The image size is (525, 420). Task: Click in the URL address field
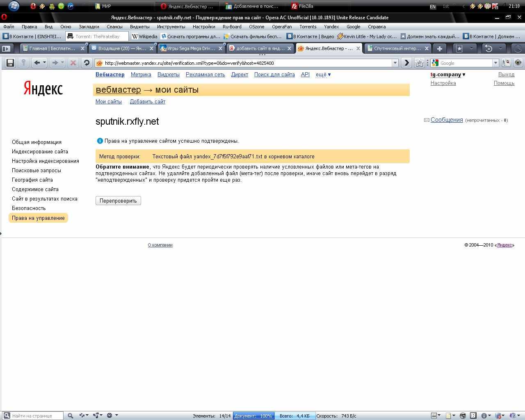click(247, 63)
